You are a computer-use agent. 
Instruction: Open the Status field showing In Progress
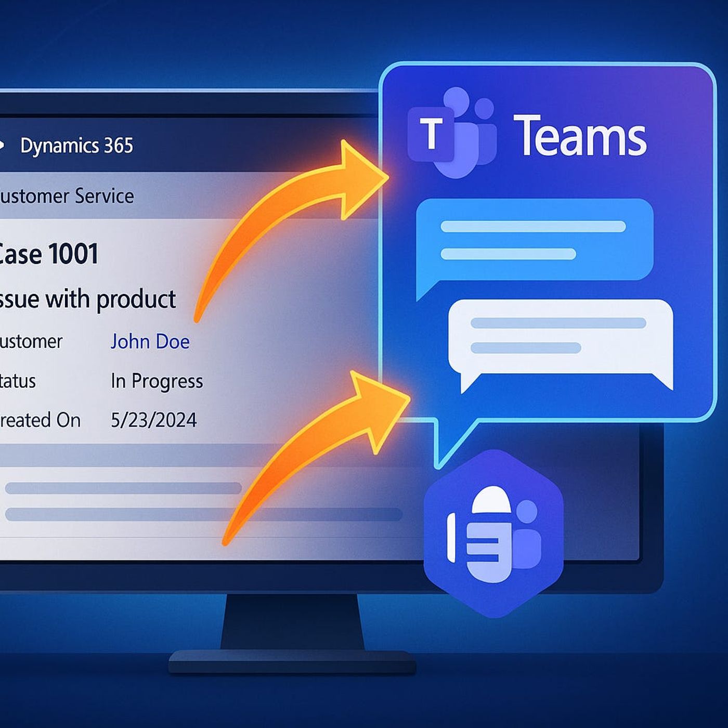tap(158, 381)
